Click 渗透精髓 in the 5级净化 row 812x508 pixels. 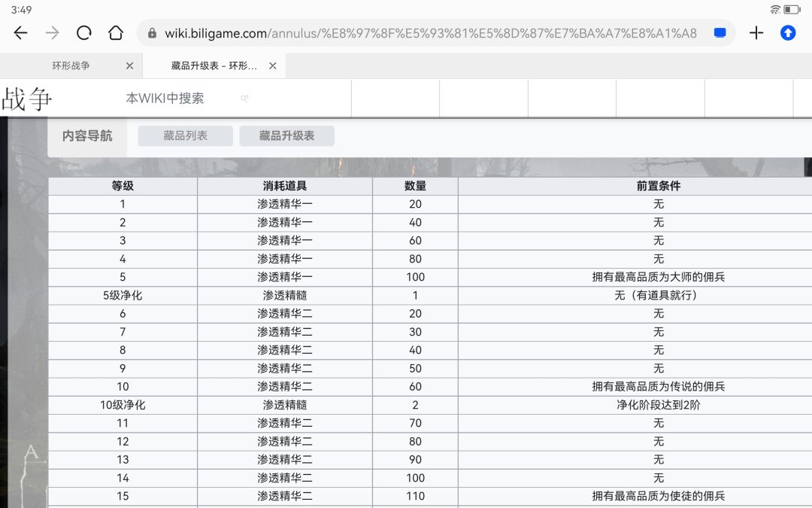(x=285, y=296)
